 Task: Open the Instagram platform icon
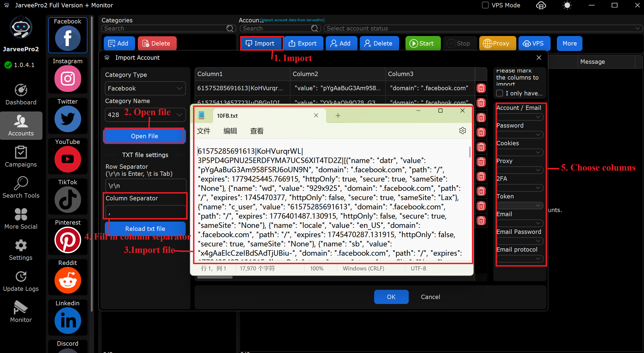(x=68, y=76)
